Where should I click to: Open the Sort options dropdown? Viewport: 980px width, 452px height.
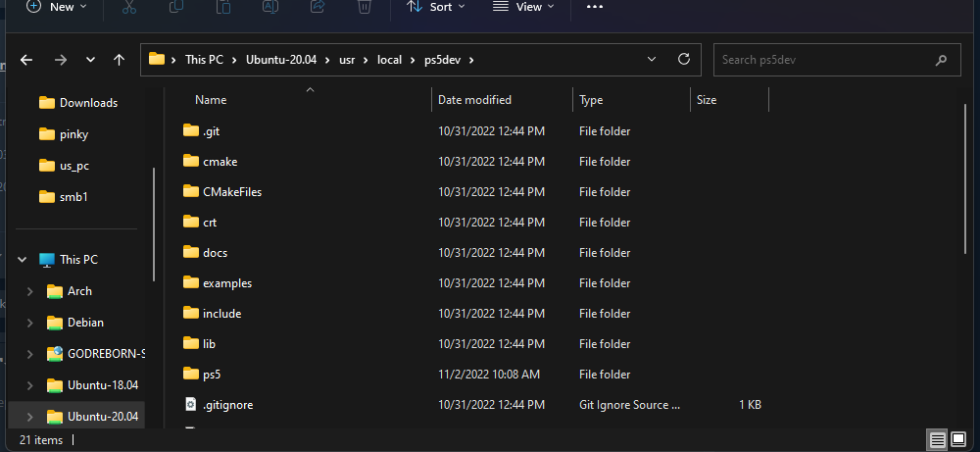coord(436,7)
